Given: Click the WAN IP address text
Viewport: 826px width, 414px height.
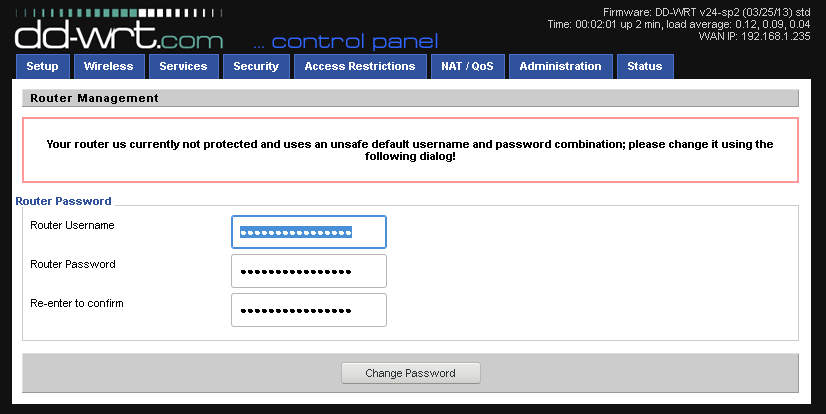Looking at the screenshot, I should [754, 36].
